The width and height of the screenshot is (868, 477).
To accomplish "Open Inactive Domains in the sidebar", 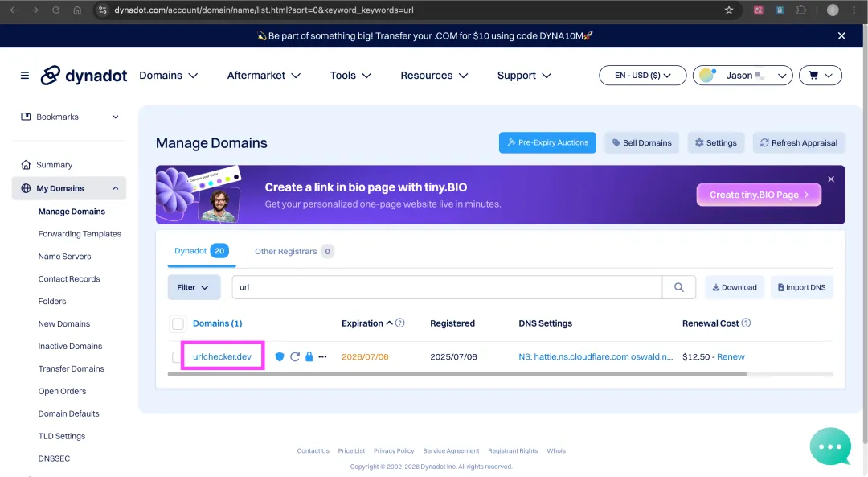I will [x=70, y=346].
